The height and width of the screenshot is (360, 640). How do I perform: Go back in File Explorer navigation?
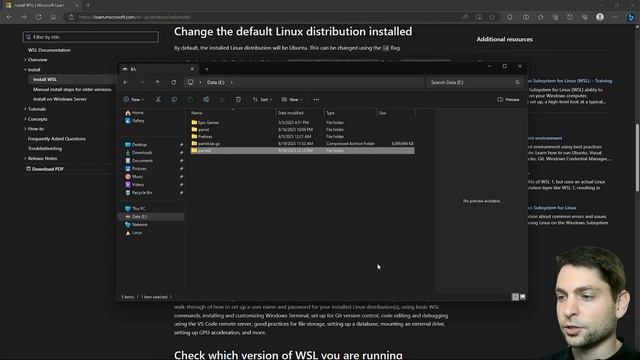pyautogui.click(x=126, y=82)
